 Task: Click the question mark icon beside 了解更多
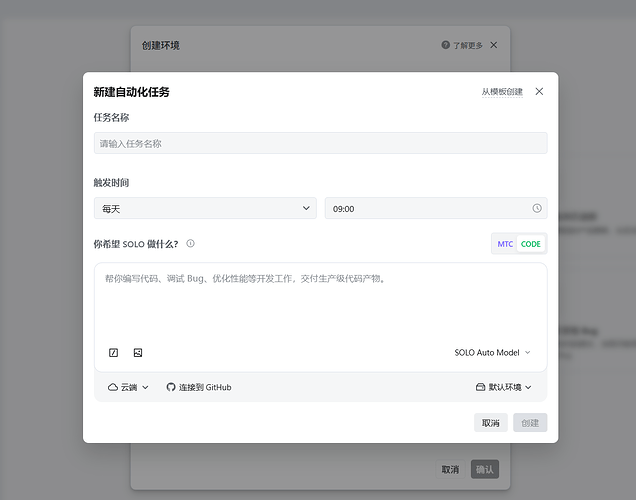point(445,45)
